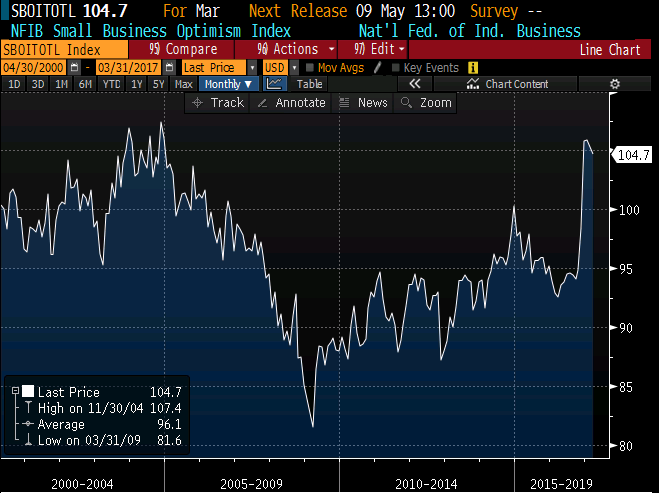Select the 1Y range tab
Image resolution: width=659 pixels, height=493 pixels.
tap(137, 84)
